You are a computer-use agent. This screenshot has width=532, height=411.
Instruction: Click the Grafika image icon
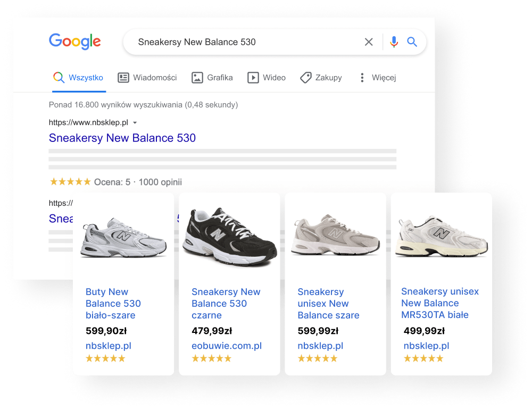pos(197,78)
